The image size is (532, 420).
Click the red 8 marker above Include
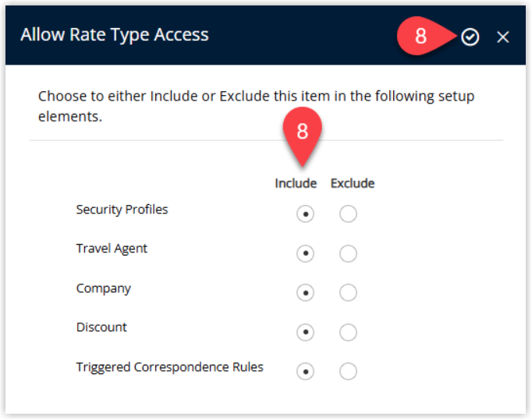click(303, 134)
